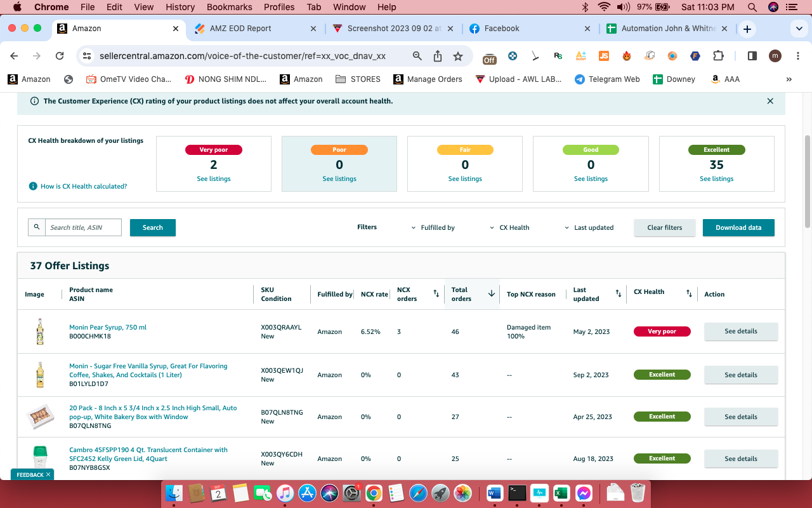The width and height of the screenshot is (812, 508).
Task: Click the share page icon in address bar
Action: [438, 56]
